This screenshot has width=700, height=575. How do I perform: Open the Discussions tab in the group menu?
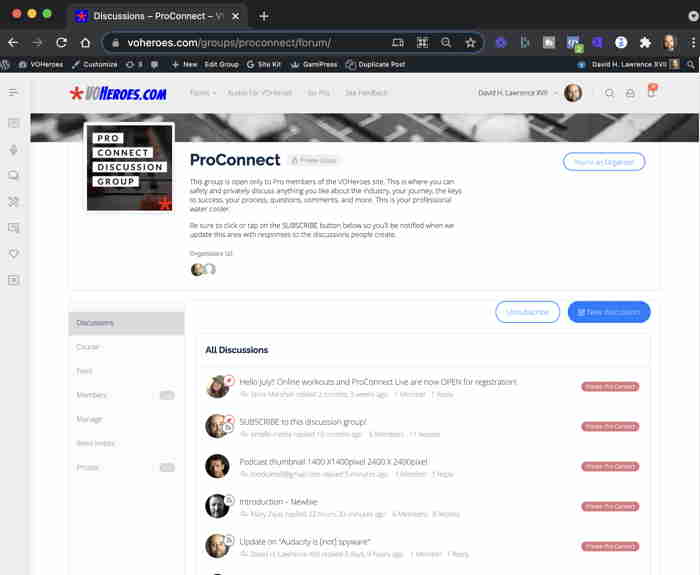pos(126,323)
